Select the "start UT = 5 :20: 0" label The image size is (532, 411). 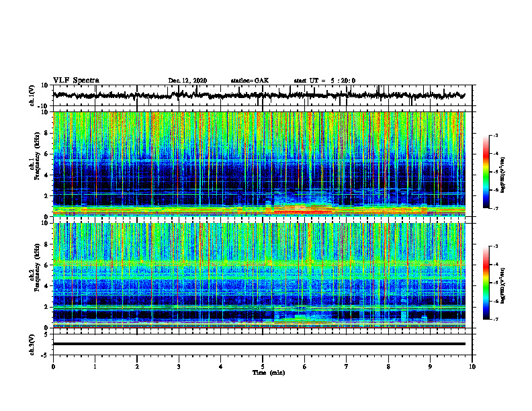[324, 81]
